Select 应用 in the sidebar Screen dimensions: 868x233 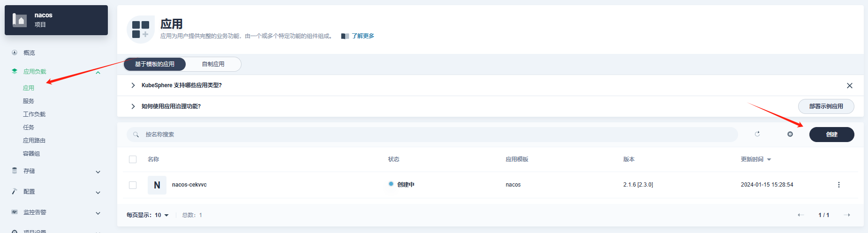pos(29,88)
